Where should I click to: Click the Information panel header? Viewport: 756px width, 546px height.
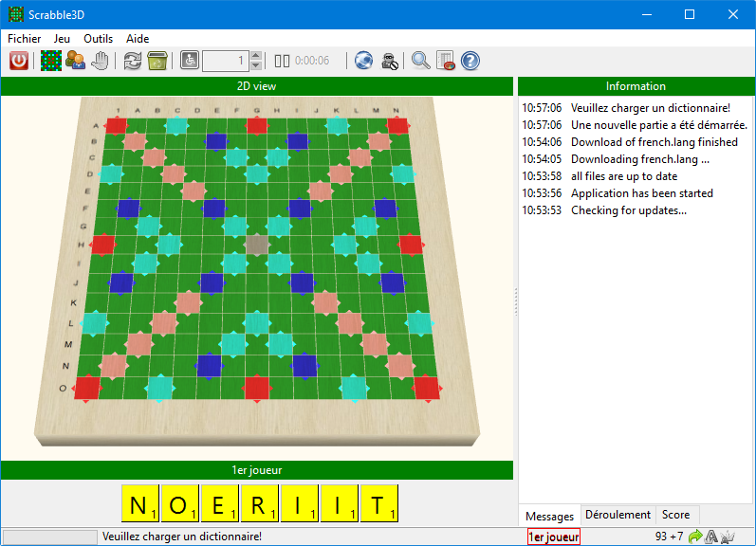tap(636, 86)
